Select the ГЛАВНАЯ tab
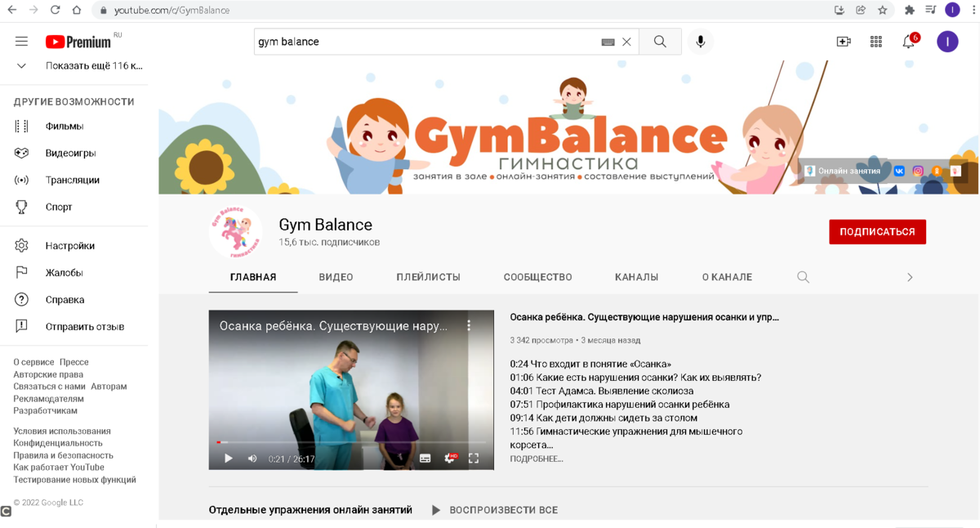980x528 pixels. pos(253,277)
